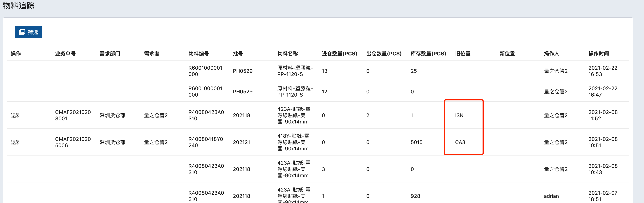The height and width of the screenshot is (203, 644).
Task: Click operator adrian
Action: click(x=551, y=196)
